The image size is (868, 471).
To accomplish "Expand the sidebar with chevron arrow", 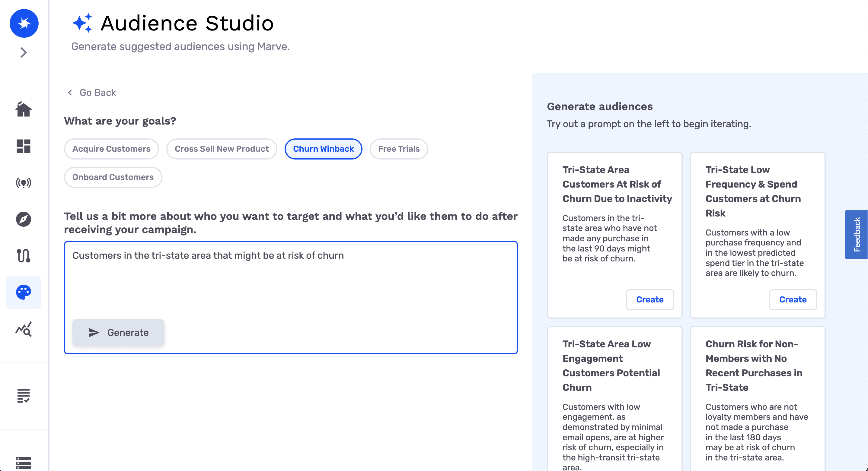I will tap(24, 52).
